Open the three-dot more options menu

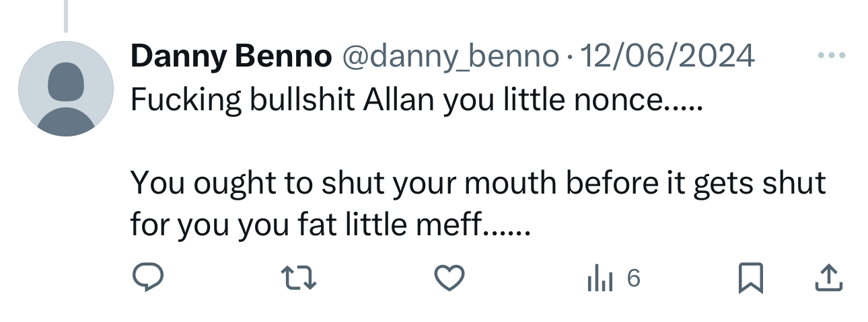(x=830, y=55)
